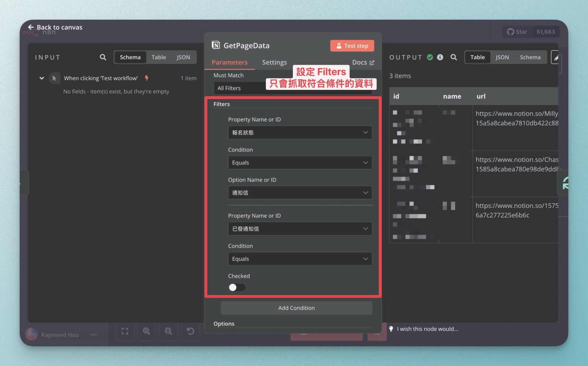Open the Must Match All Filters dropdown
The image size is (588, 366).
[x=293, y=88]
